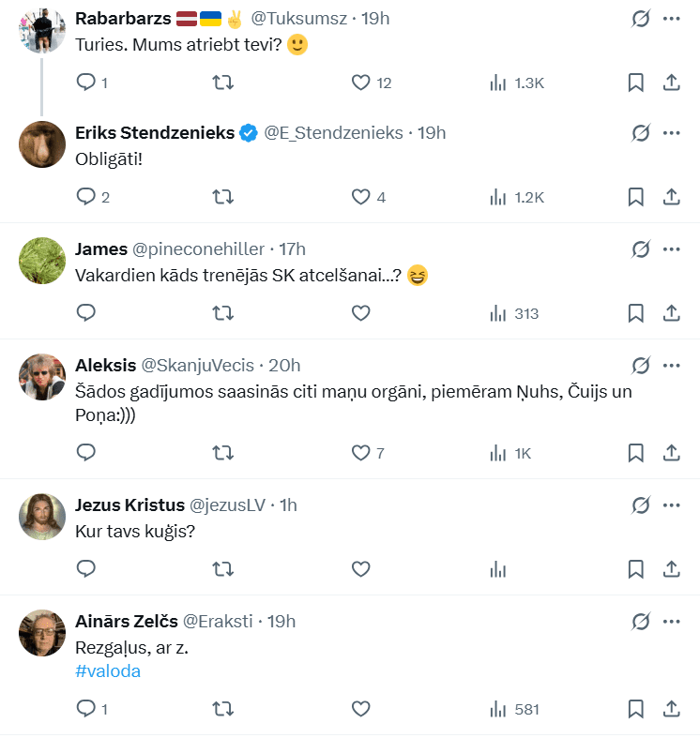Click Aleksis's profile avatar
This screenshot has height=738, width=700.
[41, 376]
